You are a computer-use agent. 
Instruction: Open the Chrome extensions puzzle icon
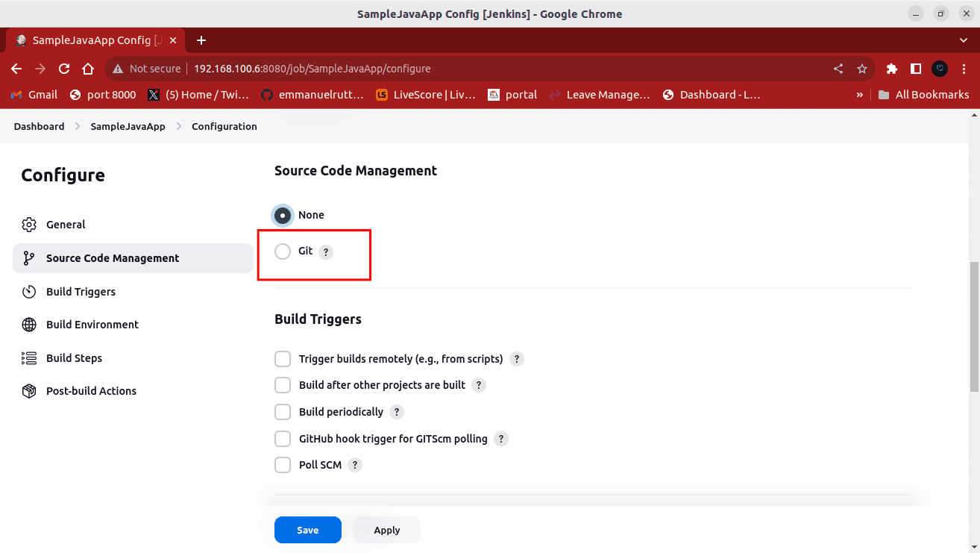tap(891, 69)
